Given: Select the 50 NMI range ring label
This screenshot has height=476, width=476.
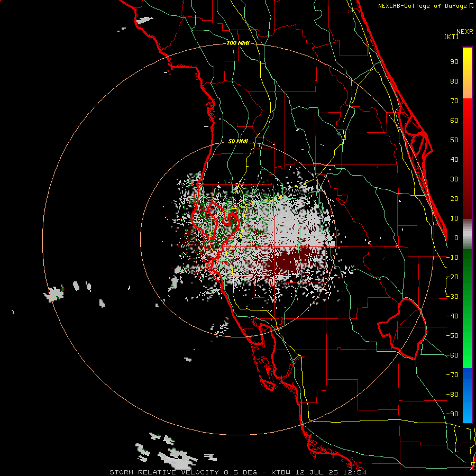Looking at the screenshot, I should click(x=238, y=141).
